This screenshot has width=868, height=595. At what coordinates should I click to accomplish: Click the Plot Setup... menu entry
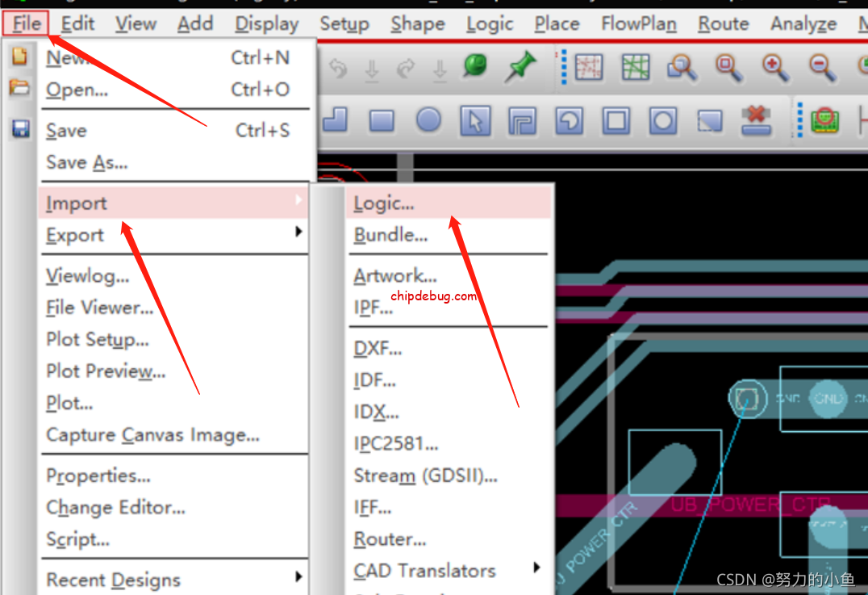[98, 339]
